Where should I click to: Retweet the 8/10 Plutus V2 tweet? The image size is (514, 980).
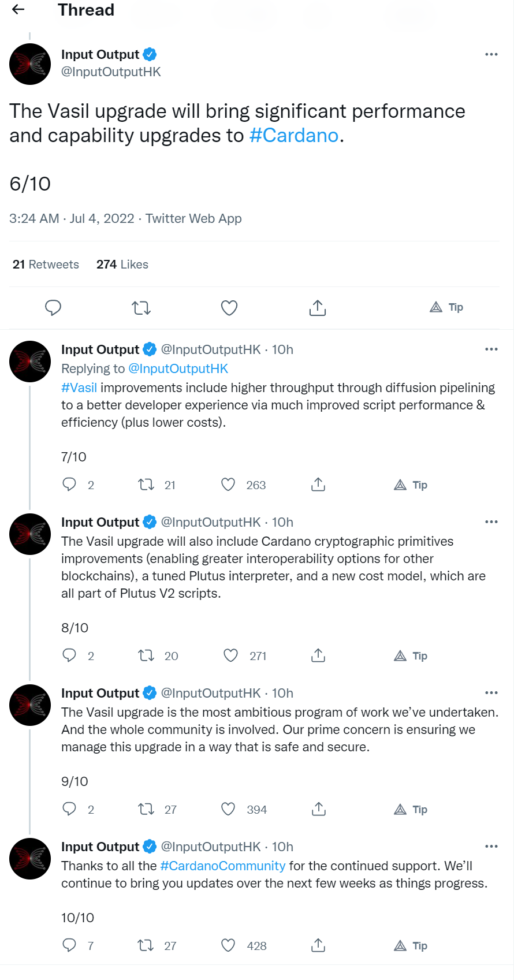(146, 655)
